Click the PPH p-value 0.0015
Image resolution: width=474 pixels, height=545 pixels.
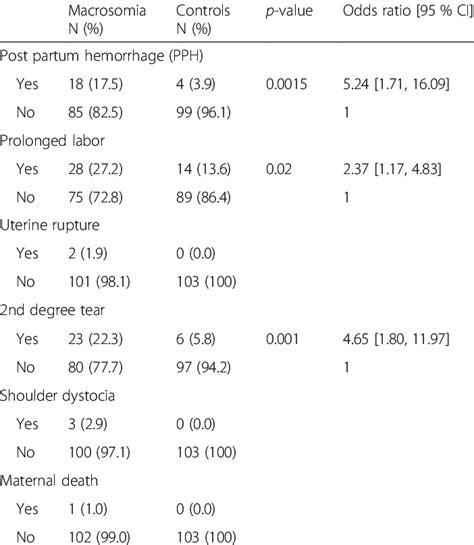pyautogui.click(x=286, y=84)
